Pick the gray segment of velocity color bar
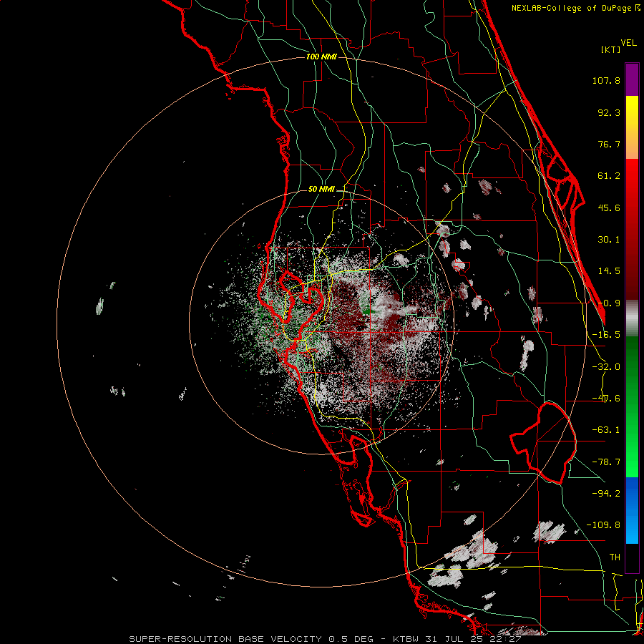 click(x=632, y=318)
